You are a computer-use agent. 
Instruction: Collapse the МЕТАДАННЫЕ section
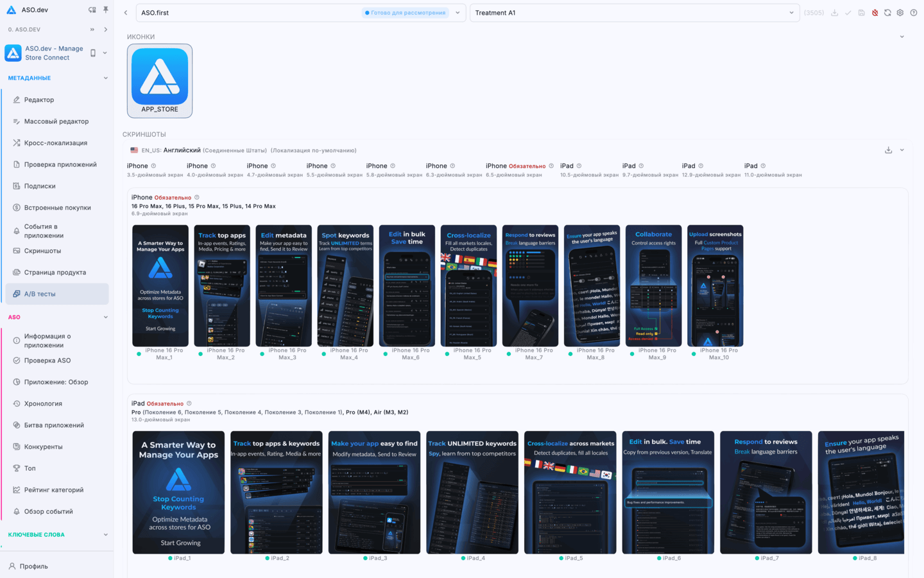105,78
